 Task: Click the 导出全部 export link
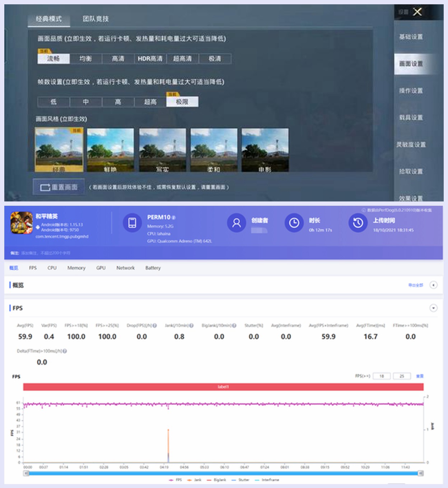pos(416,285)
